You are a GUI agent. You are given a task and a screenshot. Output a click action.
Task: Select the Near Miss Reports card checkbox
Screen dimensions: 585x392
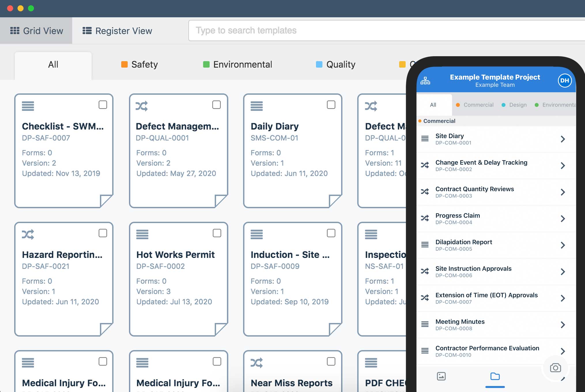(x=331, y=361)
